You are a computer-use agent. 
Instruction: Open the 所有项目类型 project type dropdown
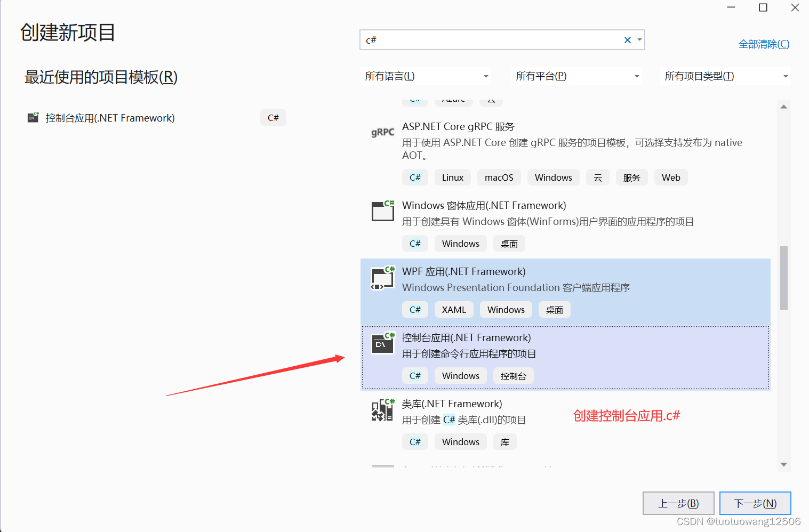pos(725,76)
